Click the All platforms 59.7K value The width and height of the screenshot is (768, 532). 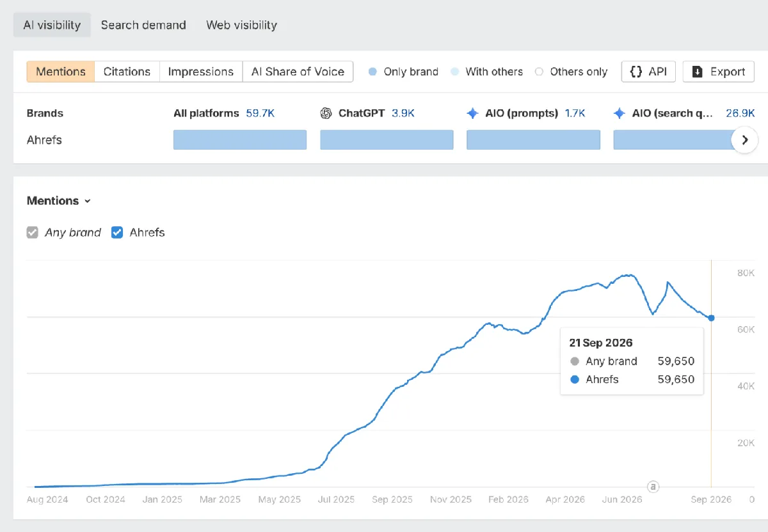(260, 113)
